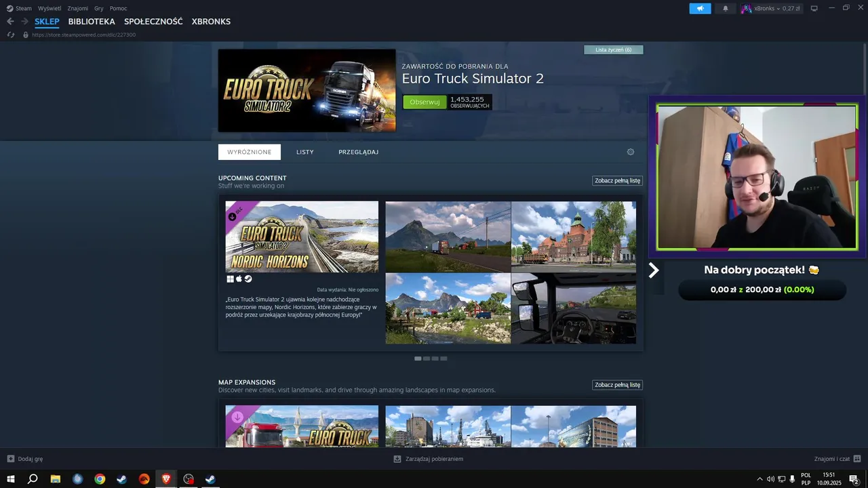Switch to OBS Studio in the taskbar
The width and height of the screenshot is (868, 488).
point(189,479)
